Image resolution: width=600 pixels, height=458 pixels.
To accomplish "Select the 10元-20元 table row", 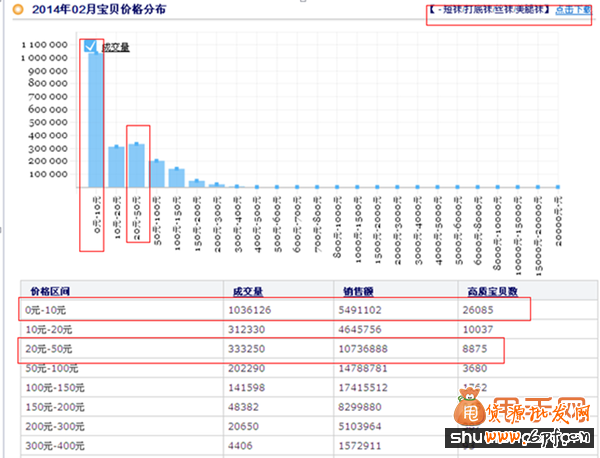I will coord(120,330).
